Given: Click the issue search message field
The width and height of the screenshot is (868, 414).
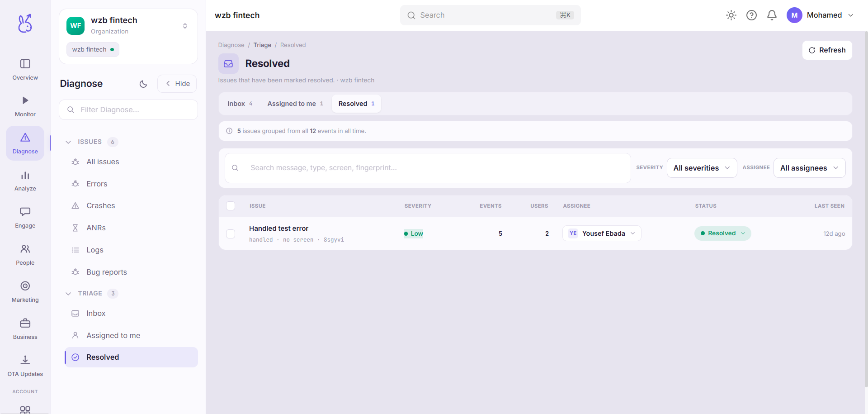Looking at the screenshot, I should click(x=428, y=168).
